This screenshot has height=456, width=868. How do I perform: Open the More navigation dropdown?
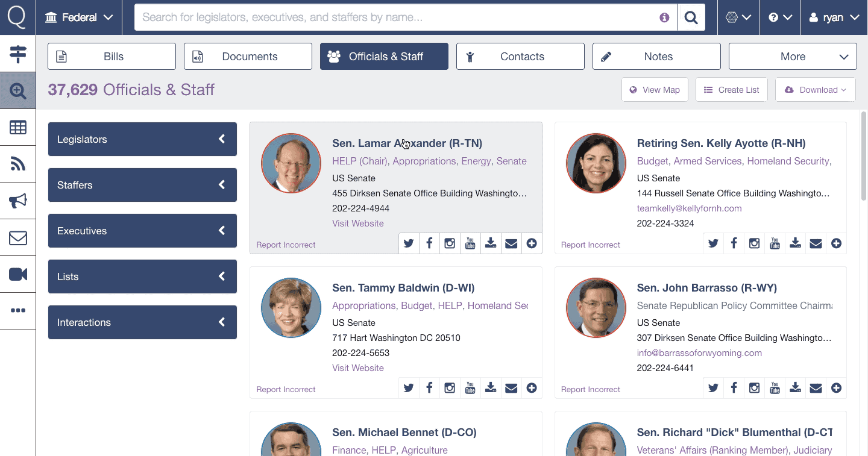[793, 57]
